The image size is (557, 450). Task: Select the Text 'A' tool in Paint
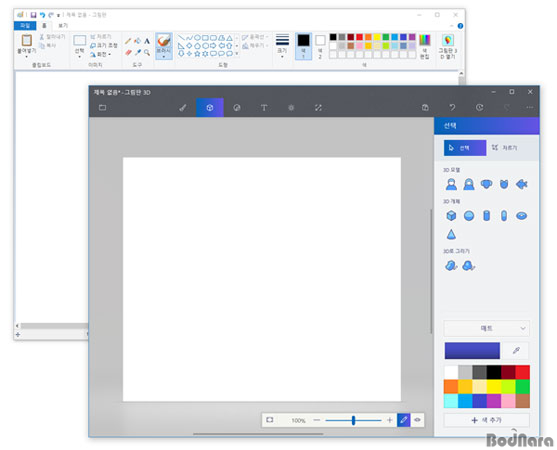coord(147,41)
